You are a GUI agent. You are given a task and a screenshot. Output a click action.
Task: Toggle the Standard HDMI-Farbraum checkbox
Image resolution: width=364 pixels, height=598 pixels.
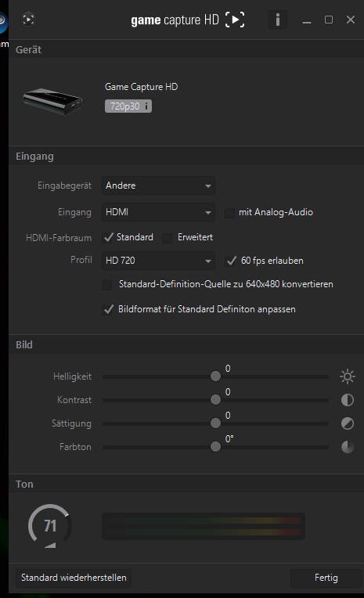click(x=108, y=238)
